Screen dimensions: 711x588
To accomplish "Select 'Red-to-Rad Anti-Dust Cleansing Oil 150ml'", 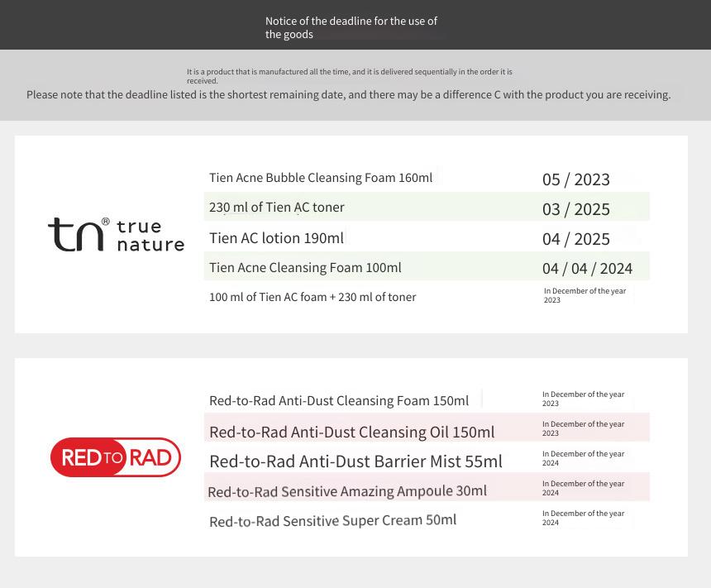I will (352, 432).
